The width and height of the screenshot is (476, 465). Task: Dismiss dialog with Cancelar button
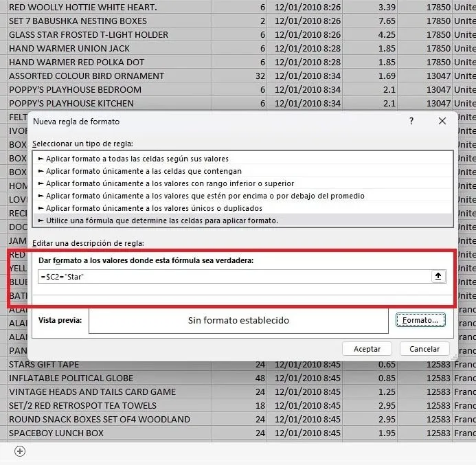pos(424,349)
